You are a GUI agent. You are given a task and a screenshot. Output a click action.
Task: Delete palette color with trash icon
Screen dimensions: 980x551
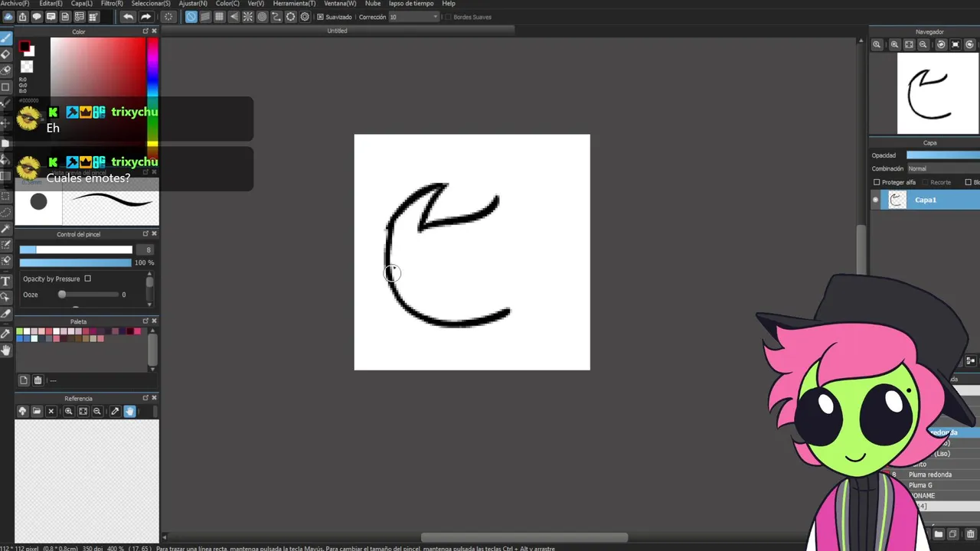(38, 380)
